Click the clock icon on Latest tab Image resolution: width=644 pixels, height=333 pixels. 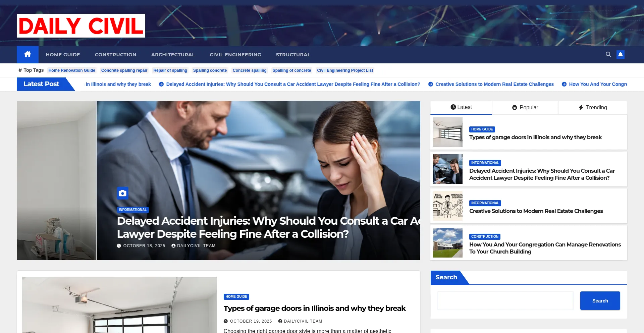pyautogui.click(x=453, y=107)
